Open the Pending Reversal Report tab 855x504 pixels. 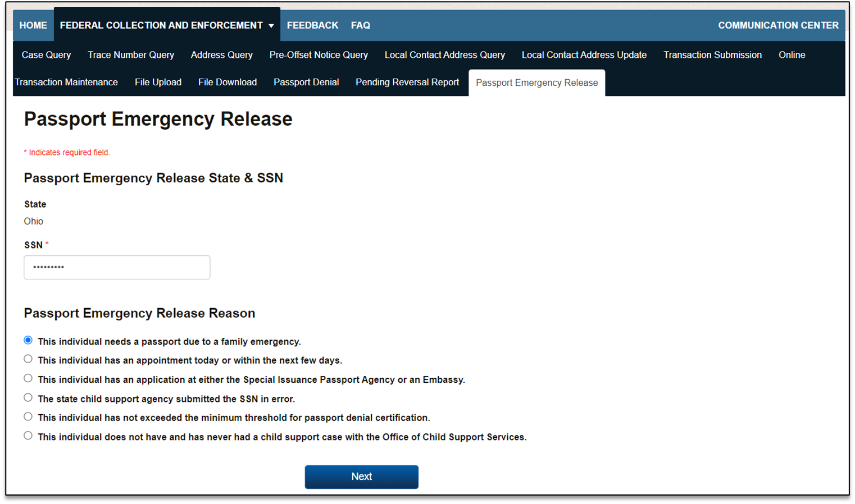pyautogui.click(x=407, y=82)
